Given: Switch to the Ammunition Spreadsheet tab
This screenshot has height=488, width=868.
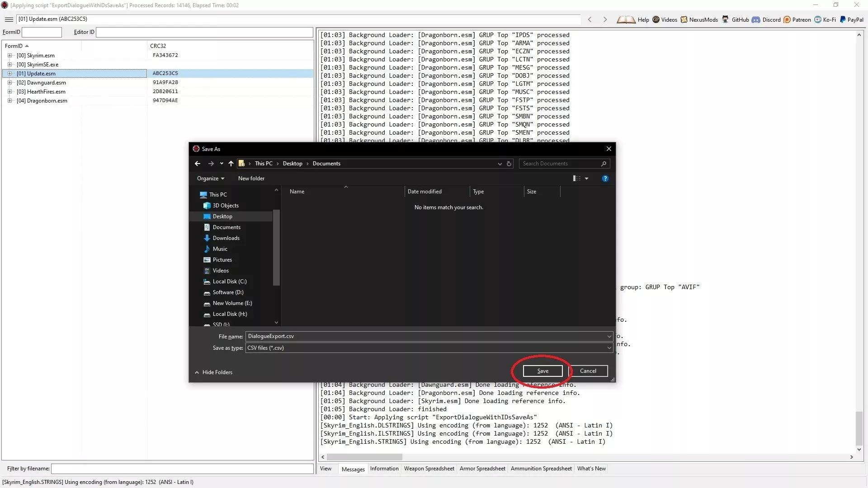Looking at the screenshot, I should click(541, 469).
